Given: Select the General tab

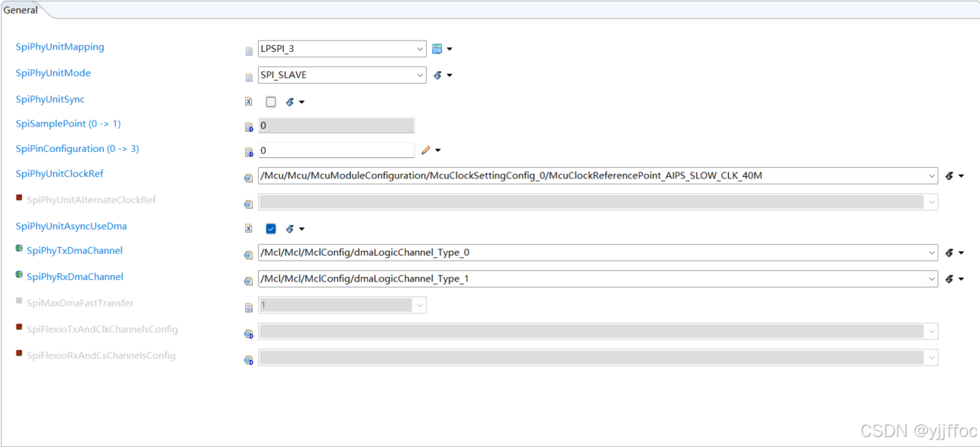Looking at the screenshot, I should click(21, 10).
